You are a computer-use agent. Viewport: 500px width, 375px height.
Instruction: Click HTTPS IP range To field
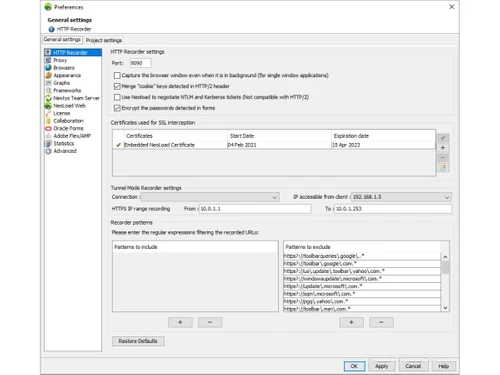tap(393, 209)
